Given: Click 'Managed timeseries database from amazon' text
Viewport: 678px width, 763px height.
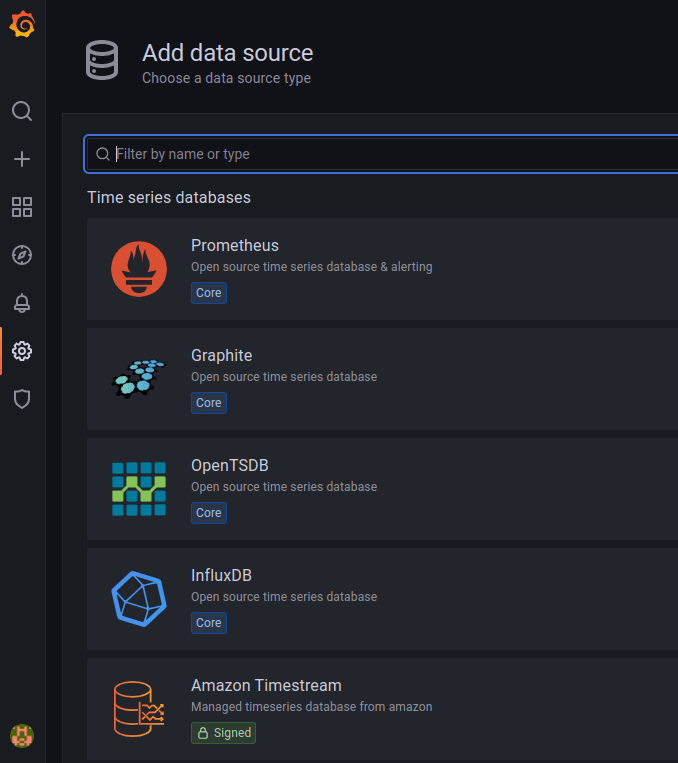Looking at the screenshot, I should 312,707.
